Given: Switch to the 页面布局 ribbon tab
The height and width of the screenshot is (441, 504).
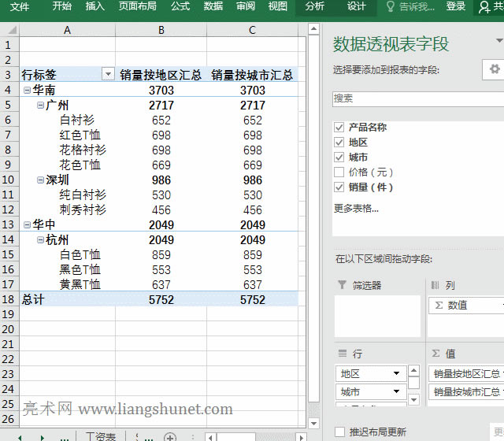Looking at the screenshot, I should [x=137, y=7].
